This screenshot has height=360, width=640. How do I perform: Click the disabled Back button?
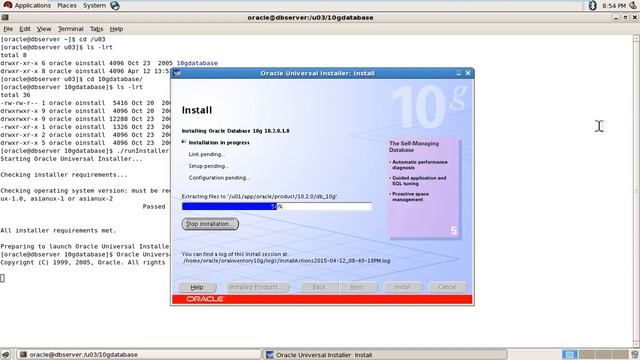(x=320, y=287)
